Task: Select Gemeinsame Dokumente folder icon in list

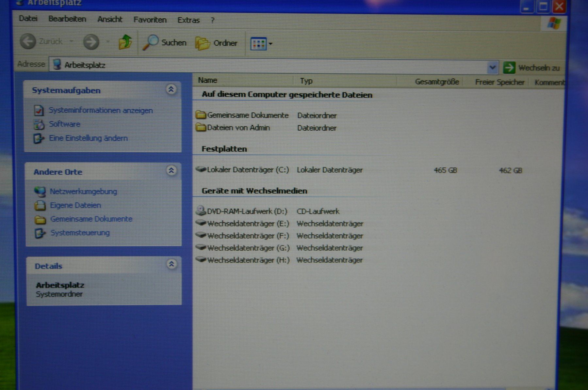Action: (x=201, y=115)
